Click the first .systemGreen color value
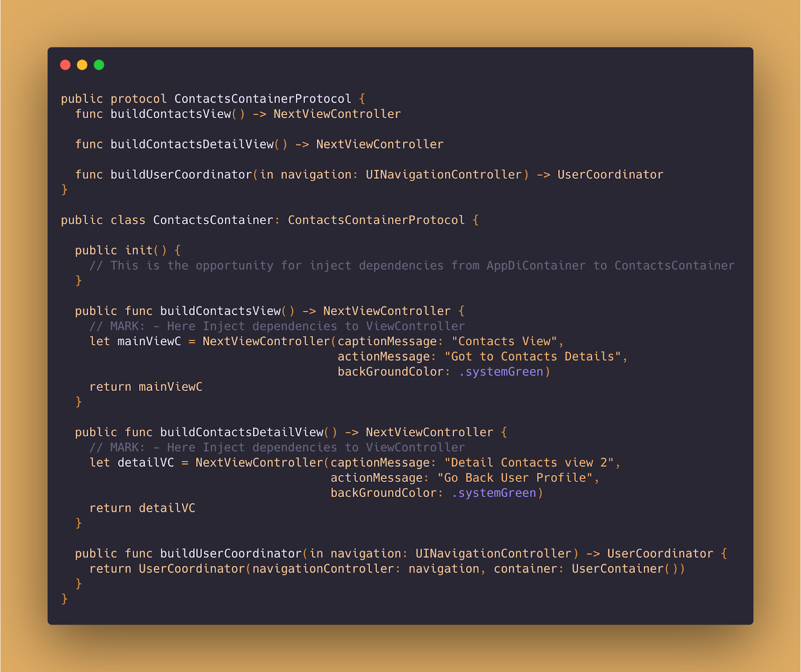Screen dimensions: 801x672 pos(501,372)
